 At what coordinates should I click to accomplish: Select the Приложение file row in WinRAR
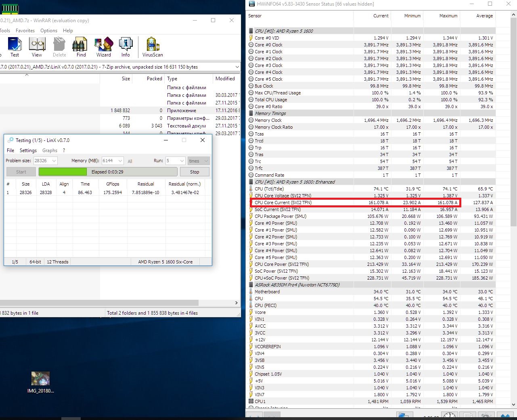[120, 111]
